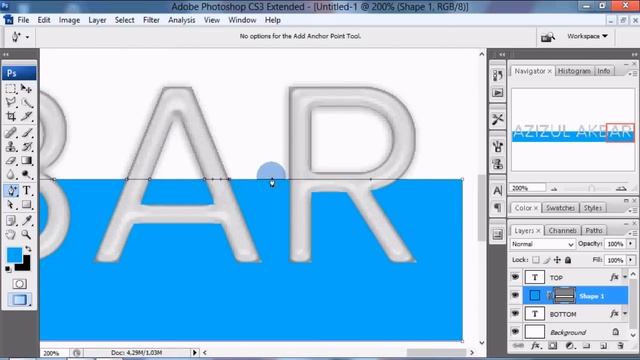640x360 pixels.
Task: Hide the Background layer
Action: [x=515, y=331]
